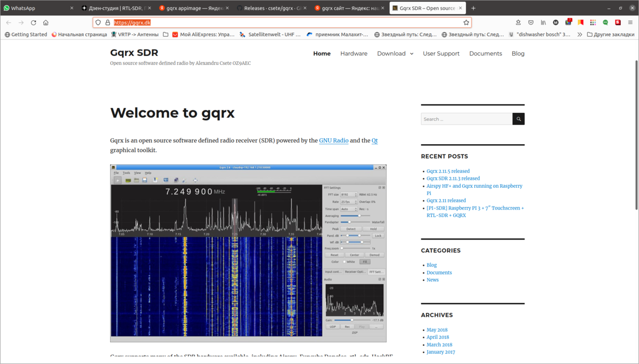Open PI-SDR Raspberry PI 3 Touchscreen post
Viewport: 639px width, 364px height.
point(475,212)
